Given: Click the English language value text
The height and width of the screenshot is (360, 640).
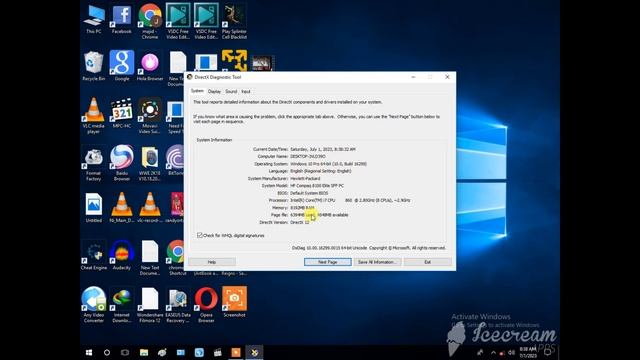Looking at the screenshot, I should pyautogui.click(x=321, y=171).
